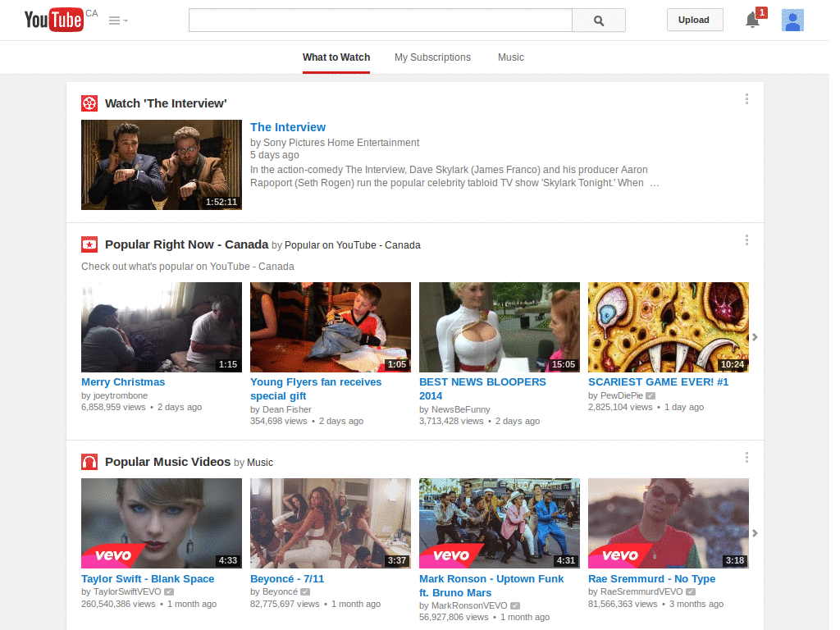840x630 pixels.
Task: Play Uptown Funk thumbnail
Action: coord(500,523)
